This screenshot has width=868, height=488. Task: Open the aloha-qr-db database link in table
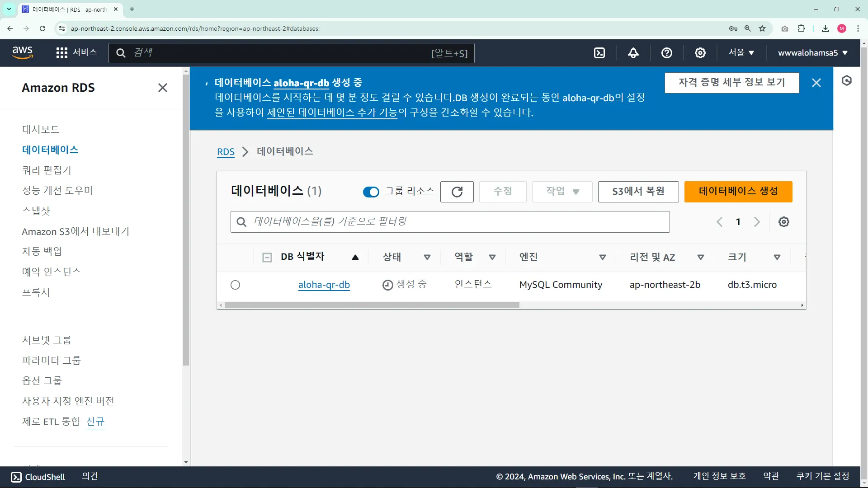pos(324,285)
